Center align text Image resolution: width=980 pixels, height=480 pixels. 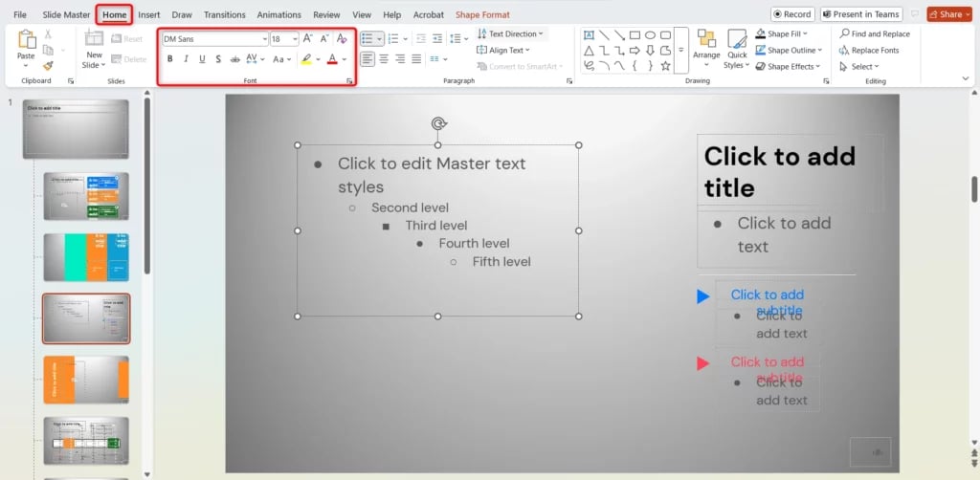point(384,59)
